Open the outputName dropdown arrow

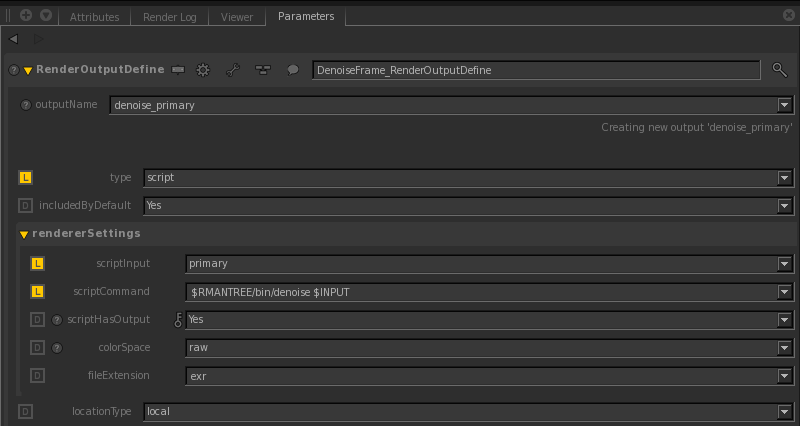pyautogui.click(x=785, y=105)
